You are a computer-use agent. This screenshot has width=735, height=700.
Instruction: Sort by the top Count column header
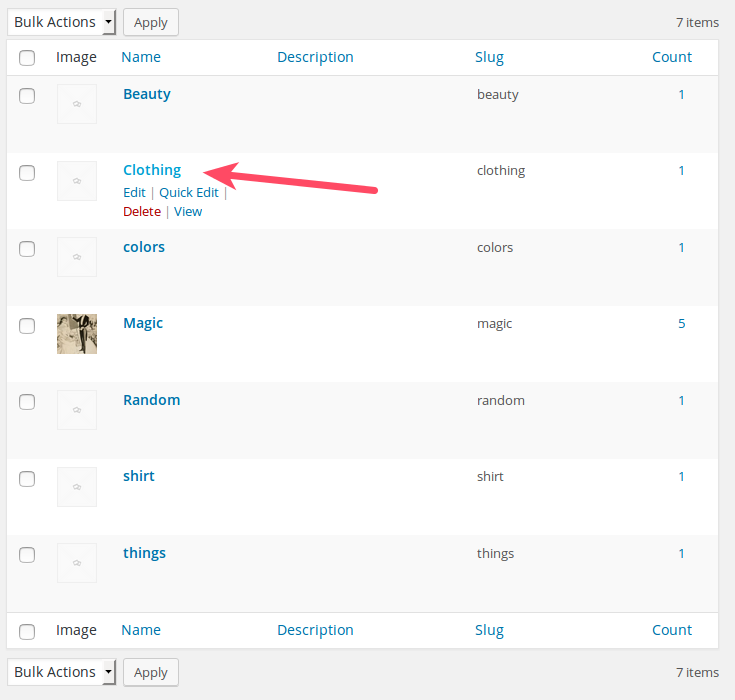pyautogui.click(x=672, y=57)
